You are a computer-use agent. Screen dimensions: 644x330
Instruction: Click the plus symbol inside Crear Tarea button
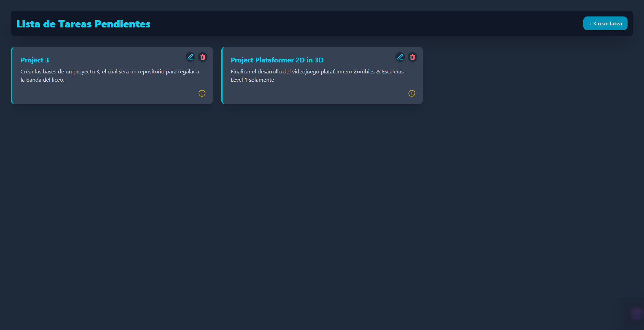[x=590, y=23]
